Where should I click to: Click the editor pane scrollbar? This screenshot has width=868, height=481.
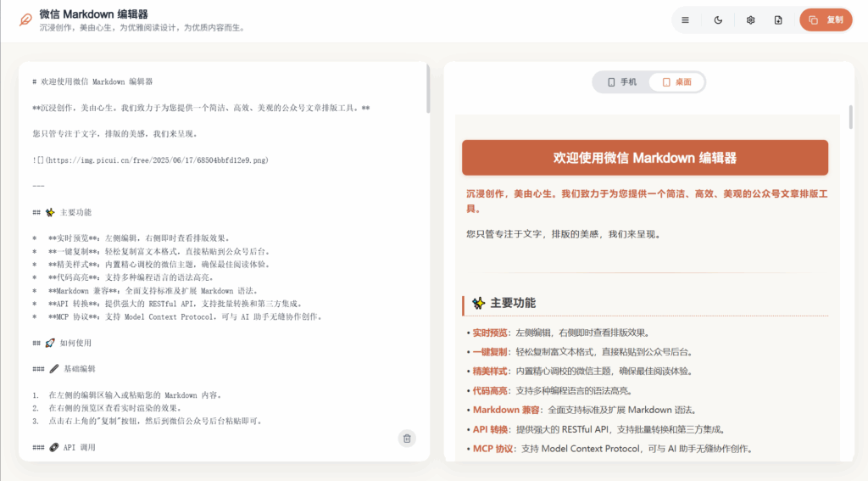[428, 89]
